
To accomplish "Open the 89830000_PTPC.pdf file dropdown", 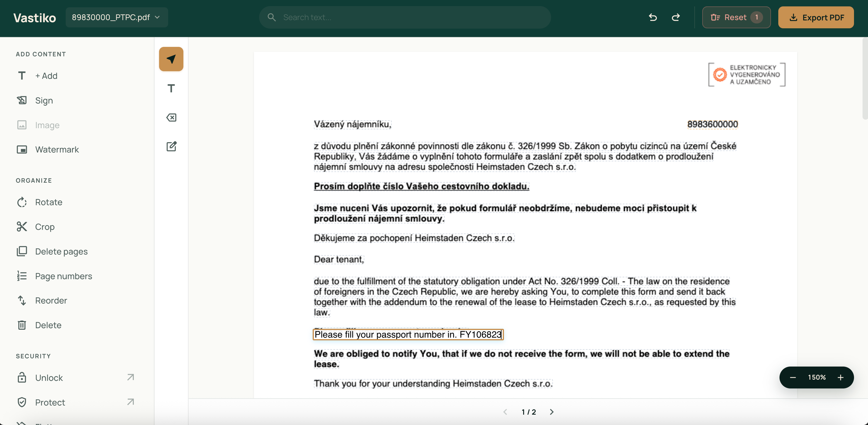I will (116, 17).
